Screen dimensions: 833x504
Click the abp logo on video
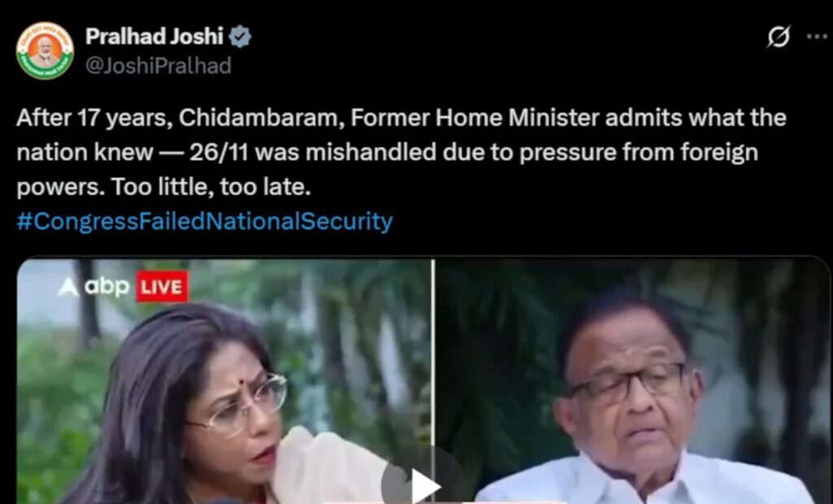pyautogui.click(x=94, y=287)
